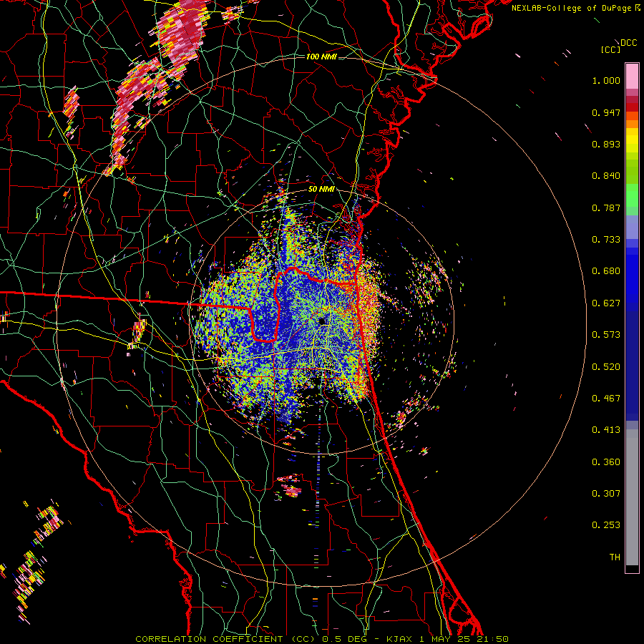This screenshot has height=644, width=644.
Task: Click the 0.307 scale value
Action: [606, 494]
